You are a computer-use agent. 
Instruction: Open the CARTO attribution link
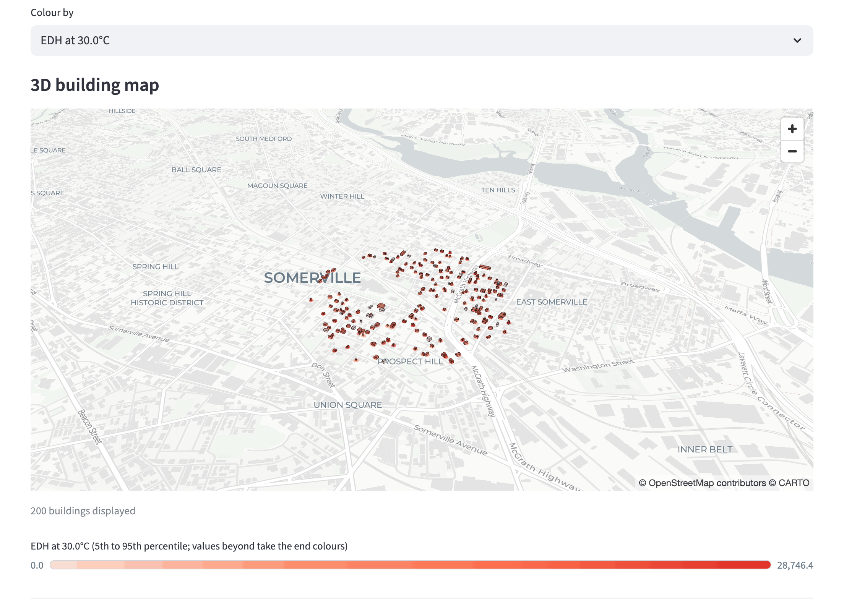coord(794,483)
